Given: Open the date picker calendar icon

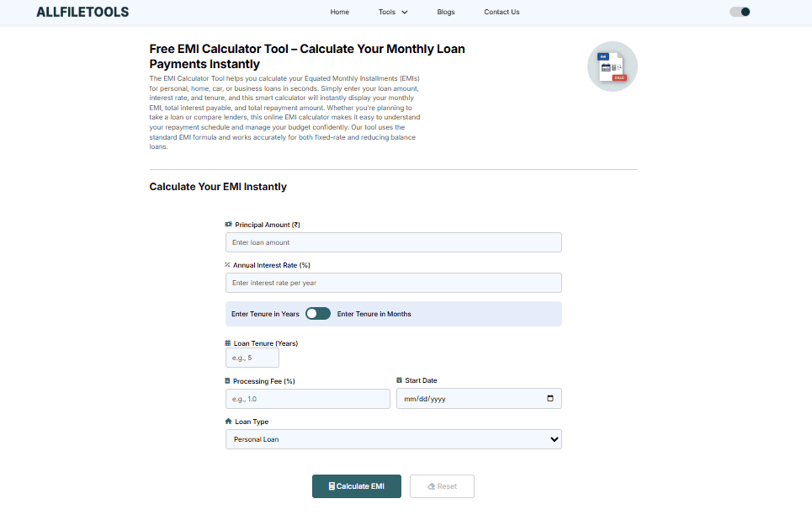Looking at the screenshot, I should coord(550,399).
